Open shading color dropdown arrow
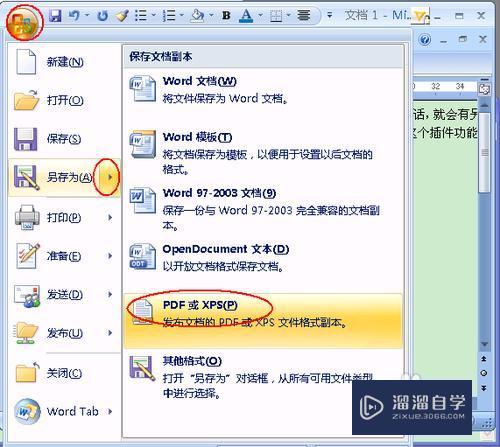The width and height of the screenshot is (500, 447). [x=211, y=15]
